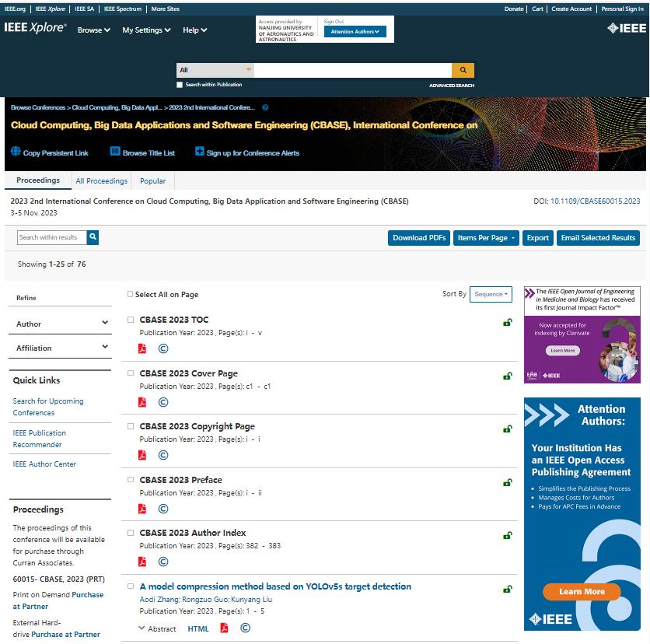
Task: Open IEEE SA in top bar
Action: 85,9
